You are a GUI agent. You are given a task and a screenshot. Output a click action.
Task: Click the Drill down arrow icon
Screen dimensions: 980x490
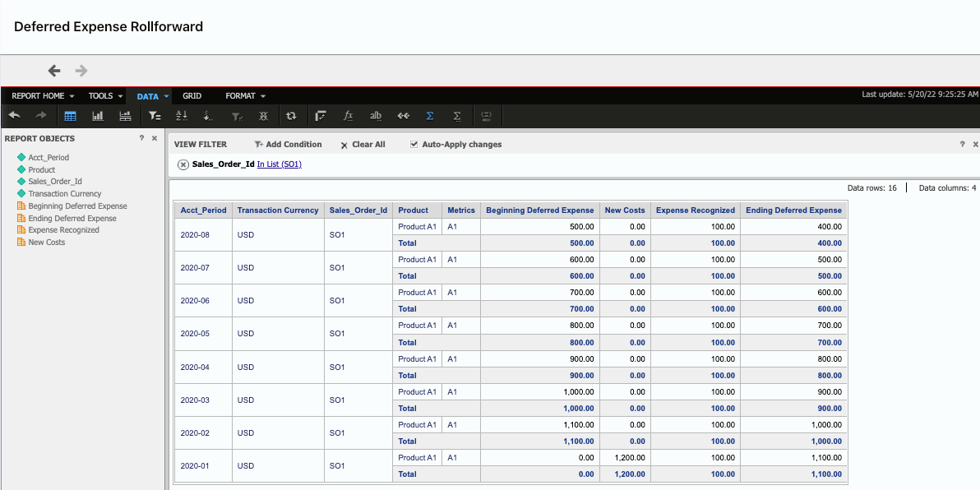tap(210, 116)
